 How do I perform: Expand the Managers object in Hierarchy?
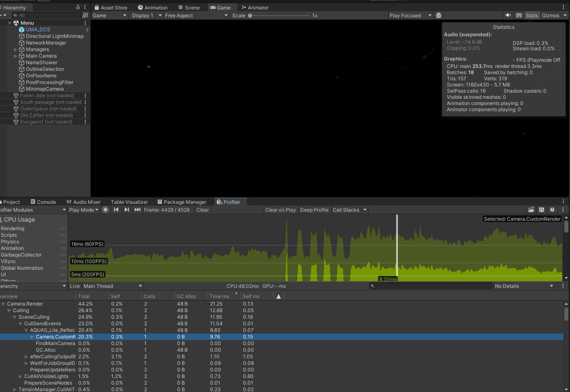pyautogui.click(x=16, y=49)
